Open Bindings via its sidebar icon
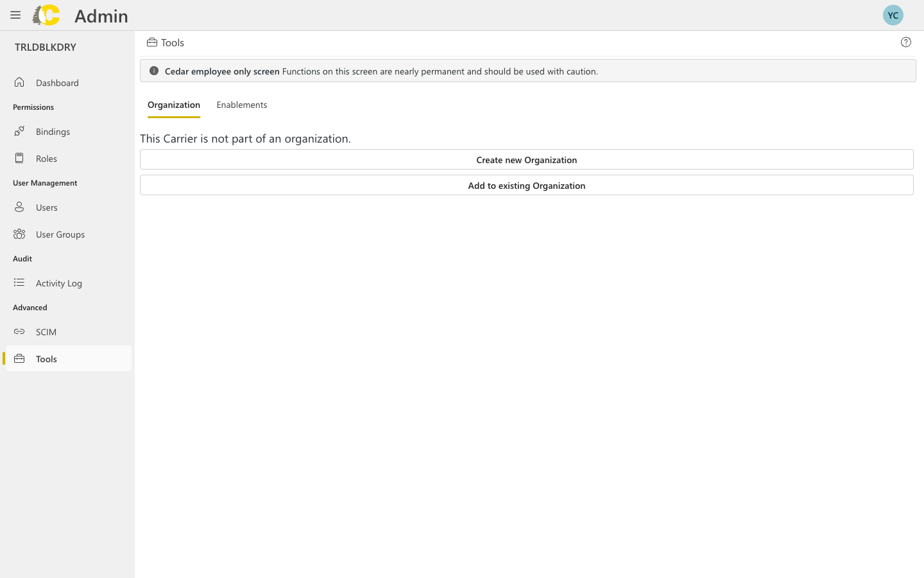This screenshot has height=578, width=924. click(x=19, y=131)
